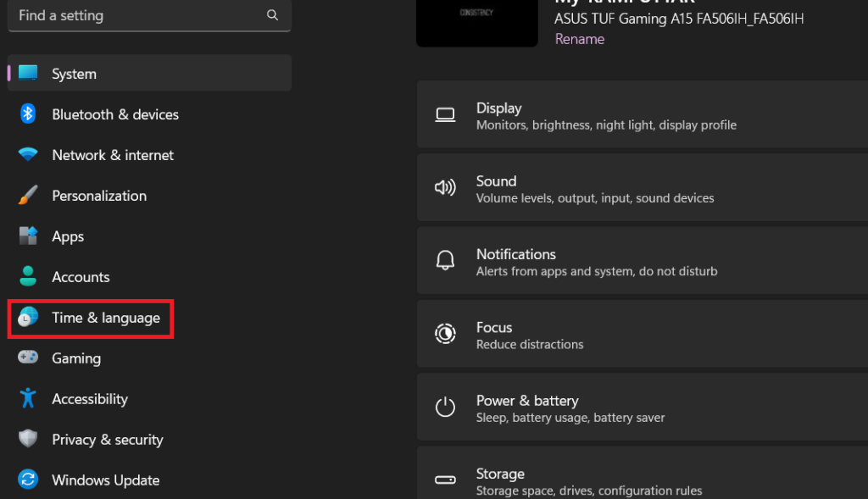Open the Time & language section
This screenshot has height=499, width=868.
pos(105,318)
